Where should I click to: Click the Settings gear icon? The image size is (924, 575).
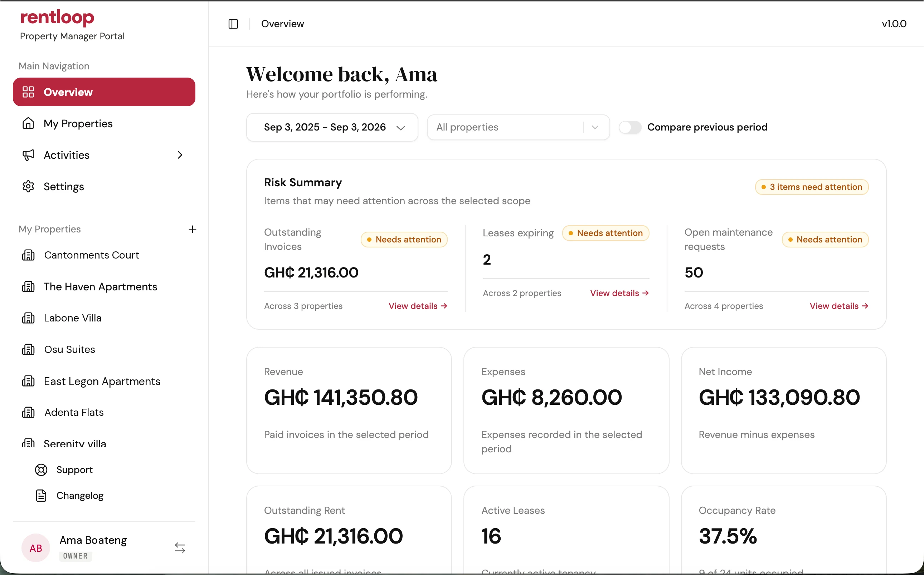(x=28, y=186)
